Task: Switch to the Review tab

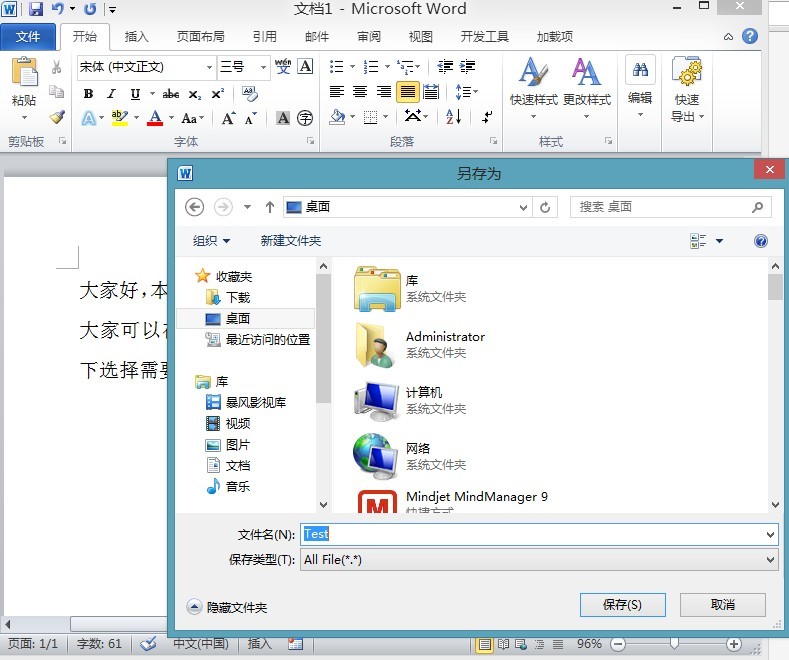Action: click(x=369, y=36)
